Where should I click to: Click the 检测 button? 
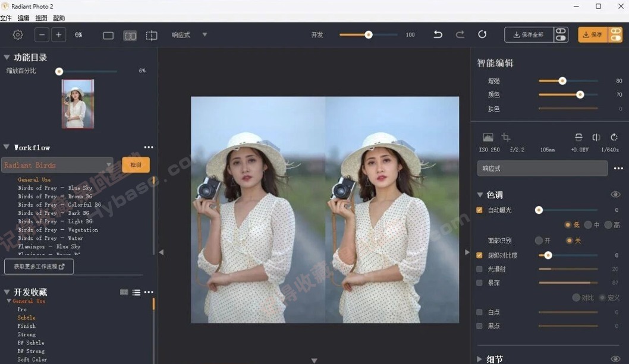click(136, 164)
